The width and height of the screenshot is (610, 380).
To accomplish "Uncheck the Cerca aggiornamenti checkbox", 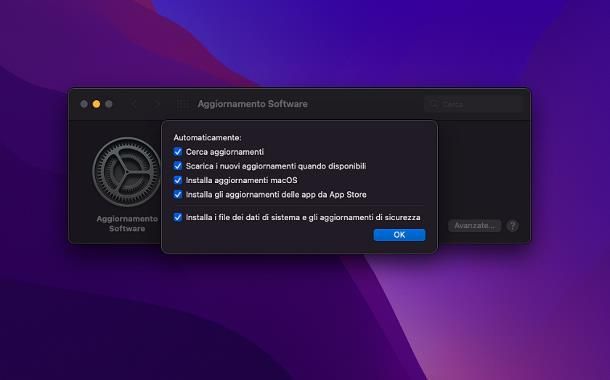I will click(178, 152).
